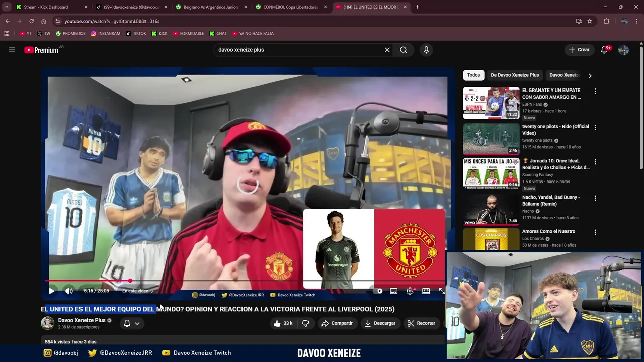This screenshot has width=644, height=362.
Task: Open the Chrome apps grid
Action: click(x=7, y=34)
